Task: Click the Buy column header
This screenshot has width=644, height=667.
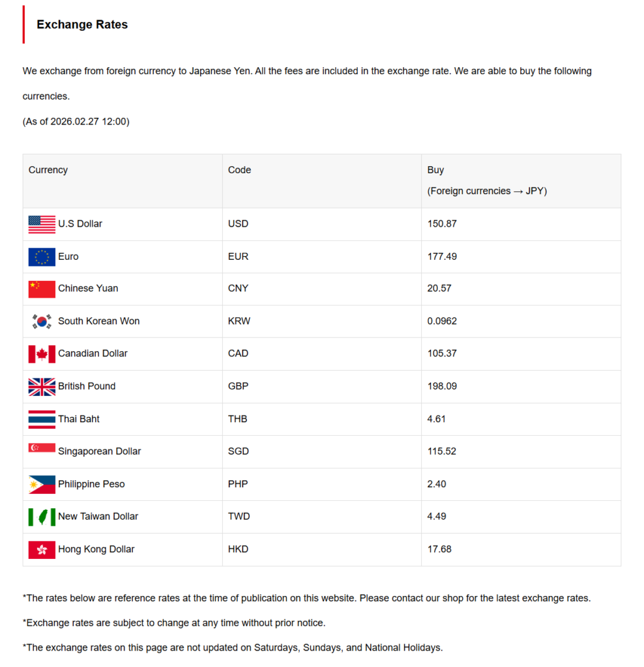Action: pos(435,170)
